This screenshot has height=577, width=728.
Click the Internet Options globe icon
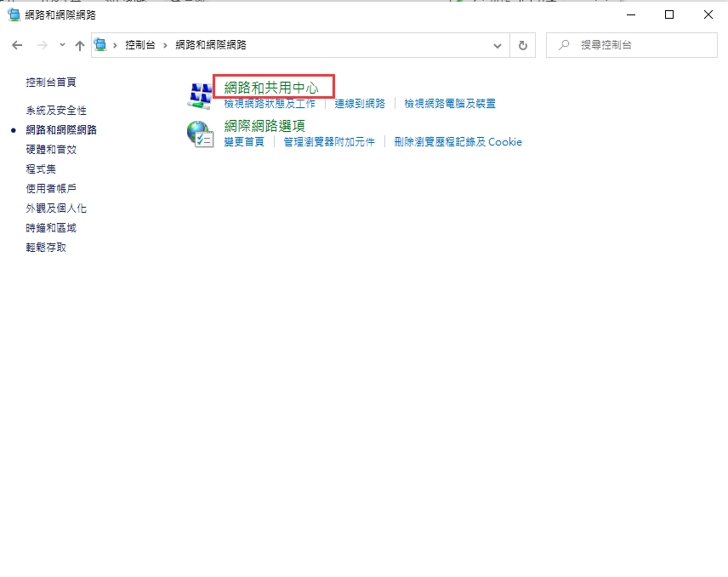pyautogui.click(x=200, y=134)
